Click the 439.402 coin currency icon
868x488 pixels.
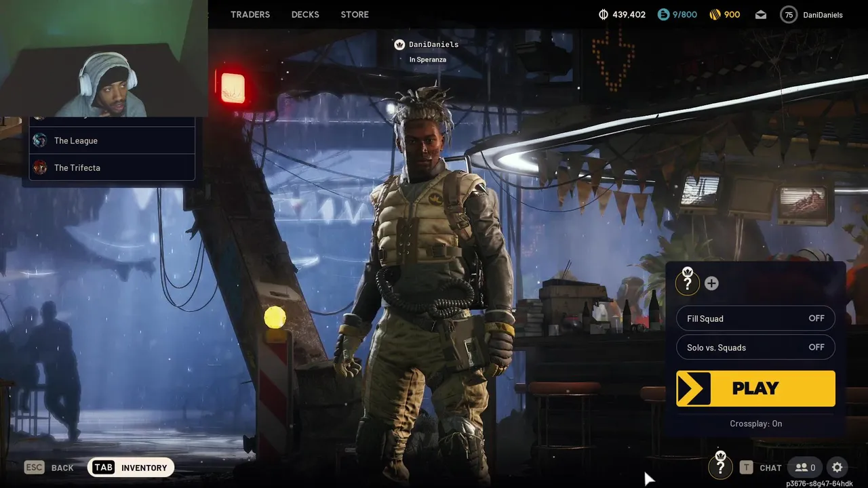(604, 14)
